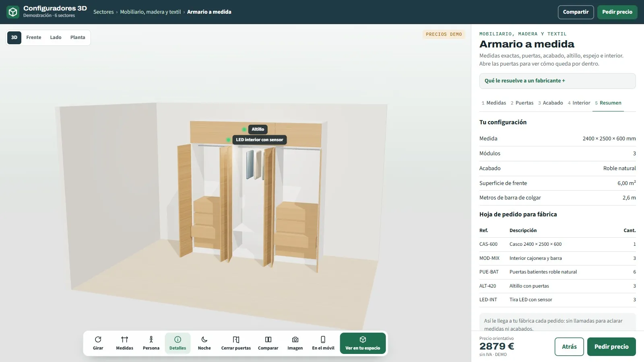This screenshot has height=362, width=644.
Task: Toggle the Persona scale figure
Action: tap(151, 343)
